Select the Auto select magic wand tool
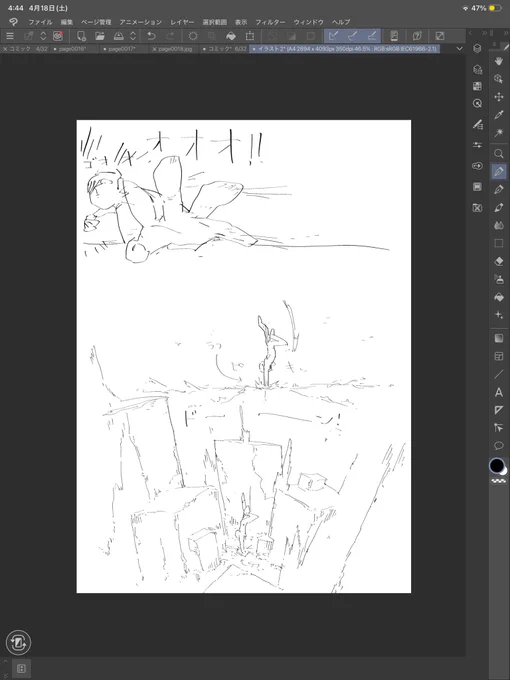510x680 pixels. tap(499, 133)
